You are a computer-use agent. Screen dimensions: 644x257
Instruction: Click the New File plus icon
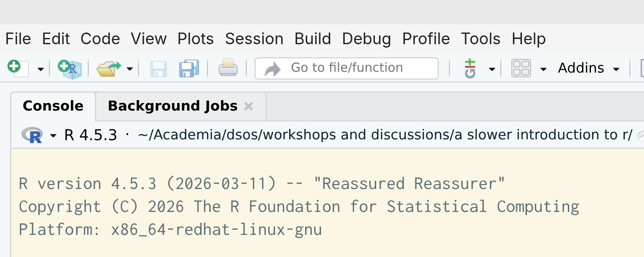18,68
